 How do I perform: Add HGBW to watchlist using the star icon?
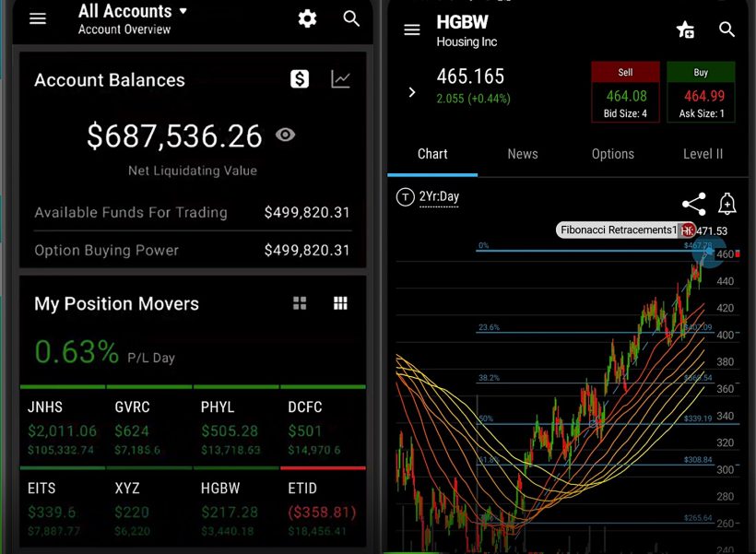tap(685, 29)
